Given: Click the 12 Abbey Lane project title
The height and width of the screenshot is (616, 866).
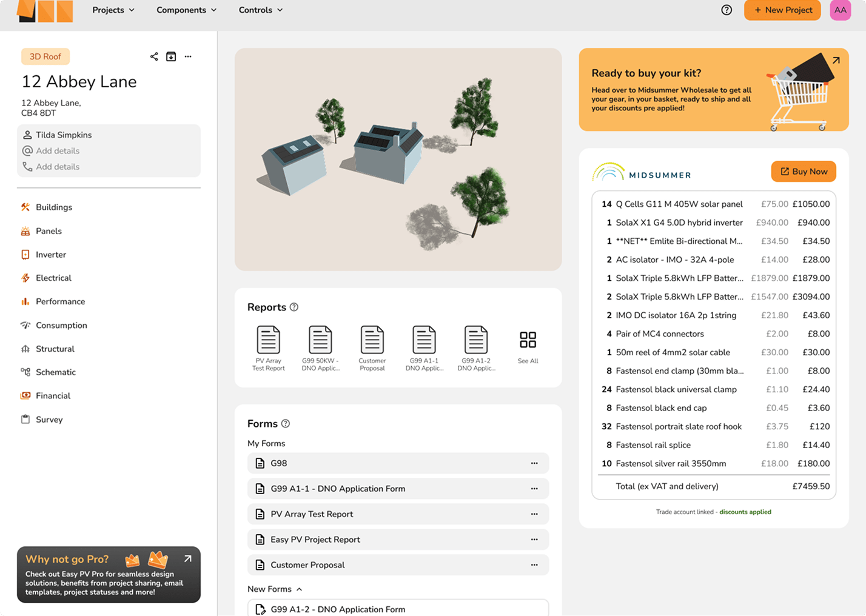Looking at the screenshot, I should point(79,81).
